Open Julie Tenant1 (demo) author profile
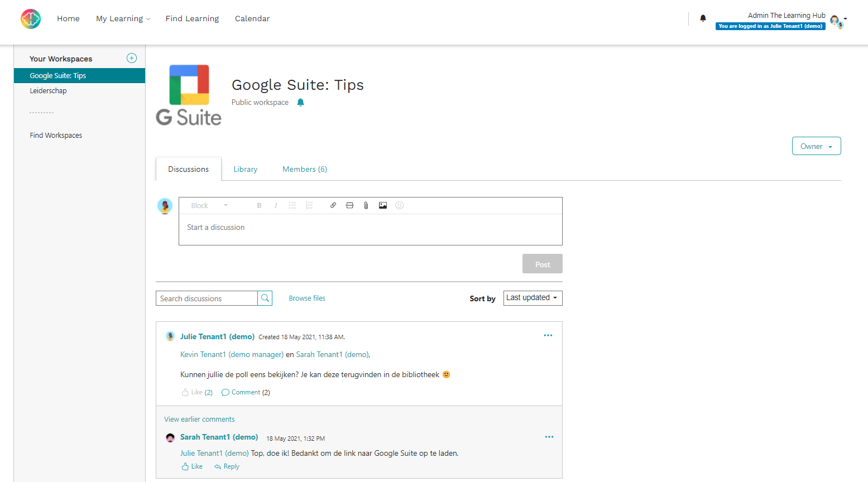This screenshot has width=868, height=482. 217,336
